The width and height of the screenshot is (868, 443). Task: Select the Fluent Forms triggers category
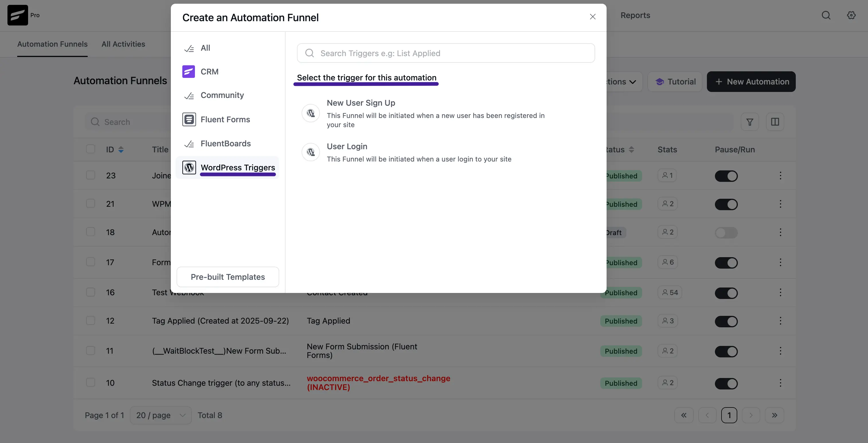[x=227, y=119]
